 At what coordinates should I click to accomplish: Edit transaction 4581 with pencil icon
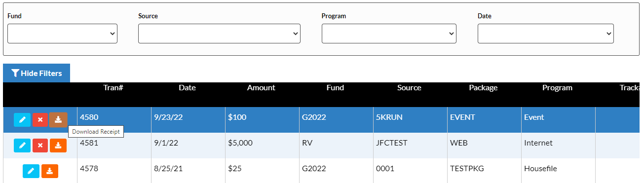coord(22,146)
